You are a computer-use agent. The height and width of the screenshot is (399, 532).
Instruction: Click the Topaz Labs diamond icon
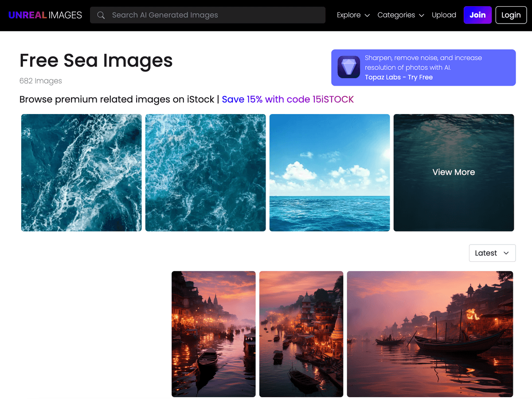[348, 67]
